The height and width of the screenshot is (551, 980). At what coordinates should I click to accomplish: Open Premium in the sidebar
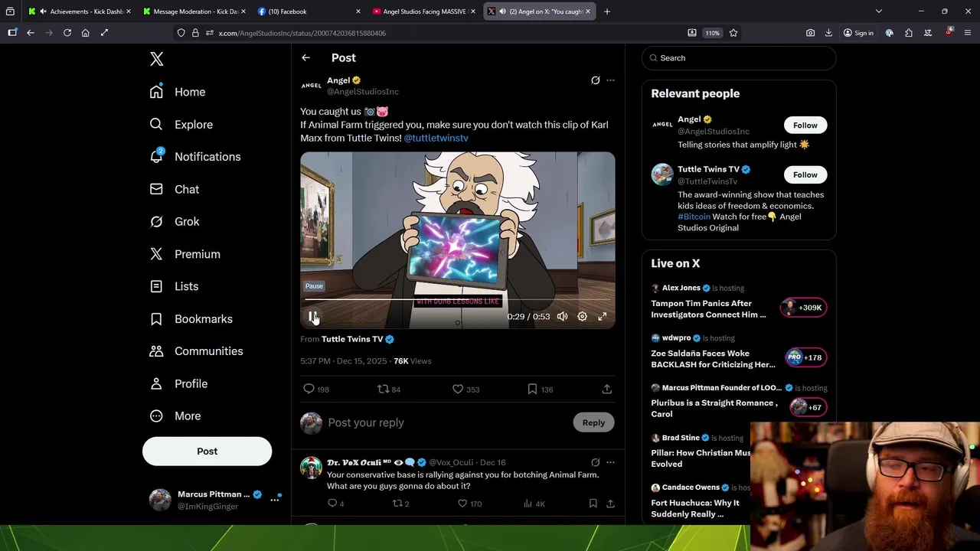point(185,254)
